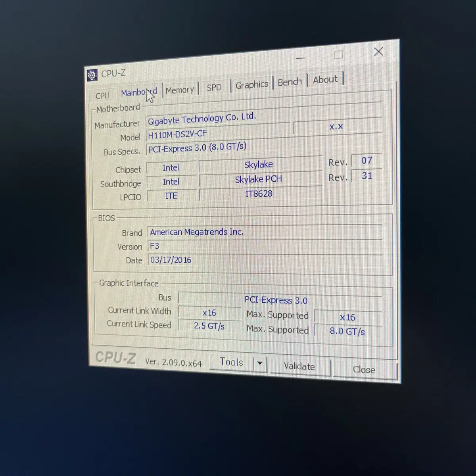Open the SPD tab
Screen dimensions: 476x476
tap(214, 88)
